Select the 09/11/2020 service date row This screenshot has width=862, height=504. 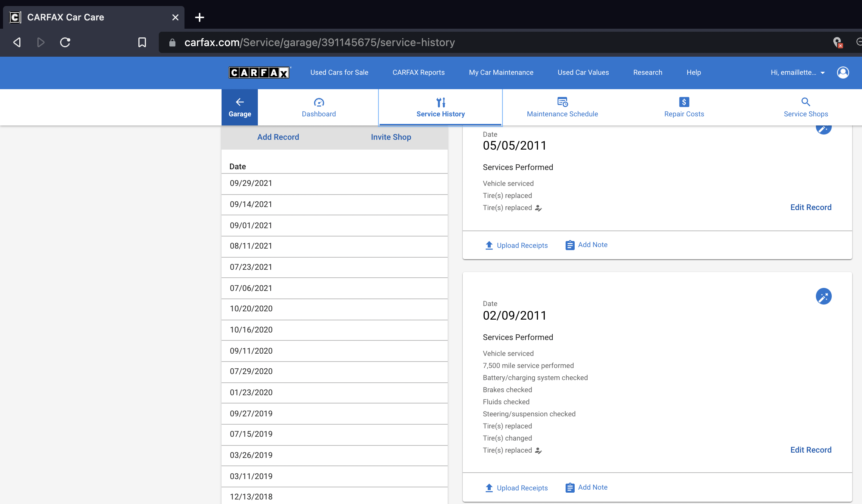point(335,351)
